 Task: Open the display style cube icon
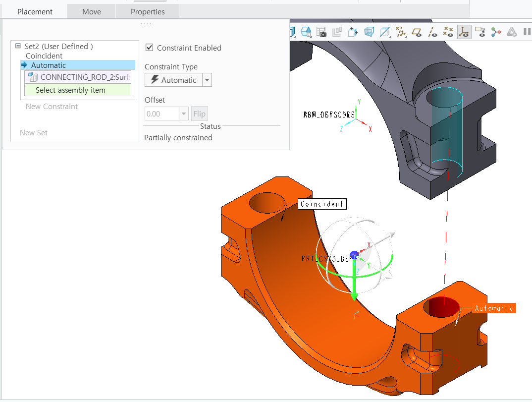(292, 32)
